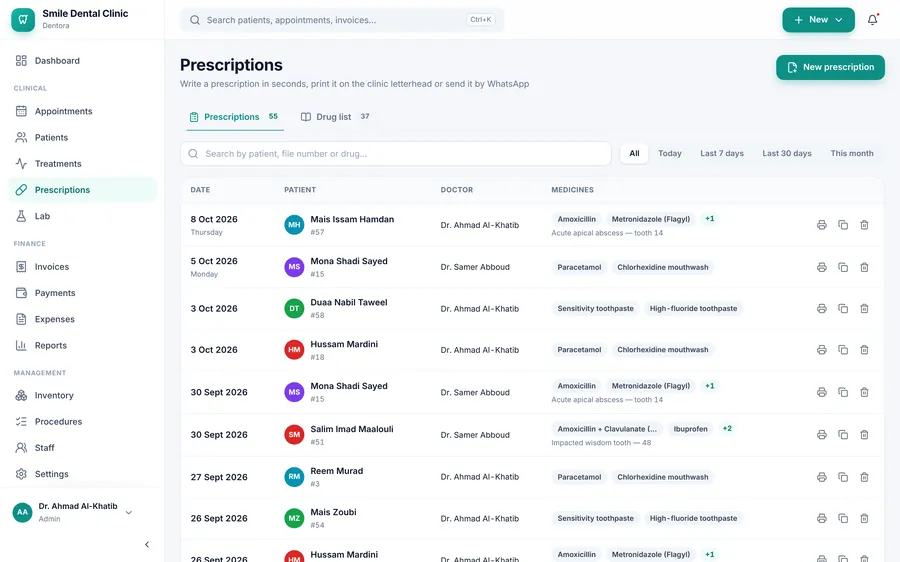Print the Reem Murad prescription
The width and height of the screenshot is (900, 562).
[x=822, y=477]
